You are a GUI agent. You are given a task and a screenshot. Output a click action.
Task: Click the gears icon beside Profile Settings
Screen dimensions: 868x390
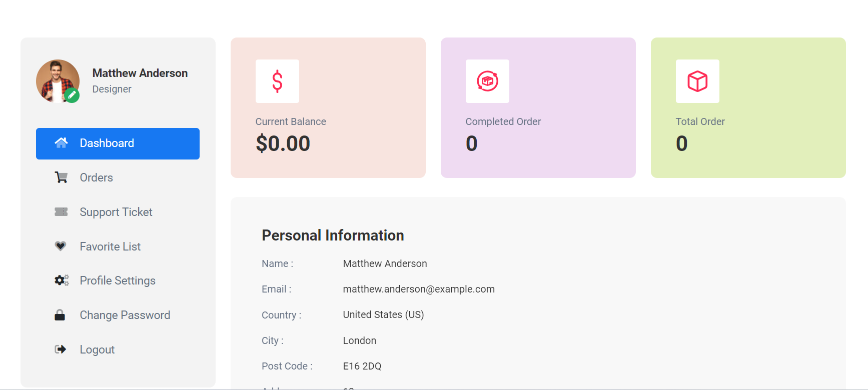point(62,280)
